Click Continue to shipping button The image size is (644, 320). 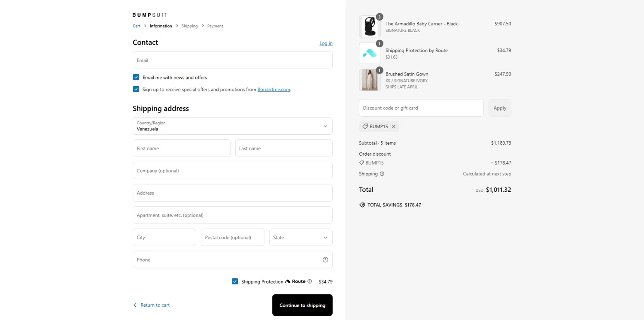click(x=302, y=305)
